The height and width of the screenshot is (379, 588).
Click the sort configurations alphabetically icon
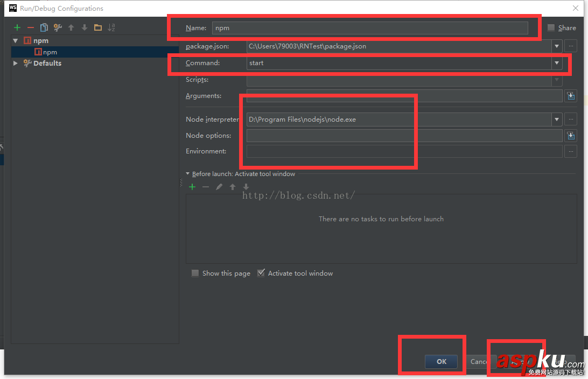(111, 27)
